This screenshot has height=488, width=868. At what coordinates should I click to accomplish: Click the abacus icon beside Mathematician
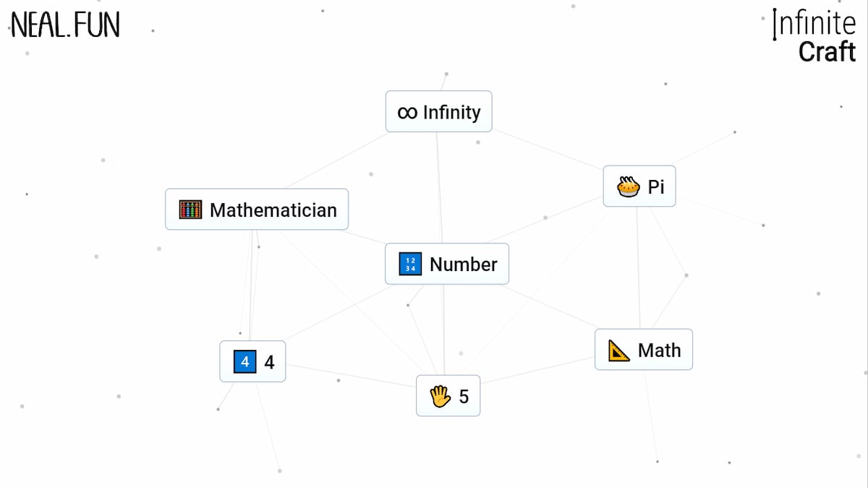point(190,210)
